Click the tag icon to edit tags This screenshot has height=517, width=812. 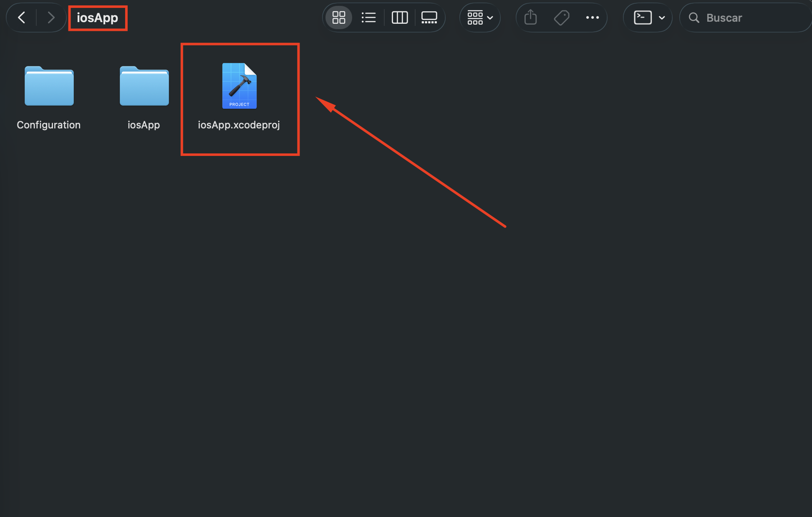tap(561, 18)
